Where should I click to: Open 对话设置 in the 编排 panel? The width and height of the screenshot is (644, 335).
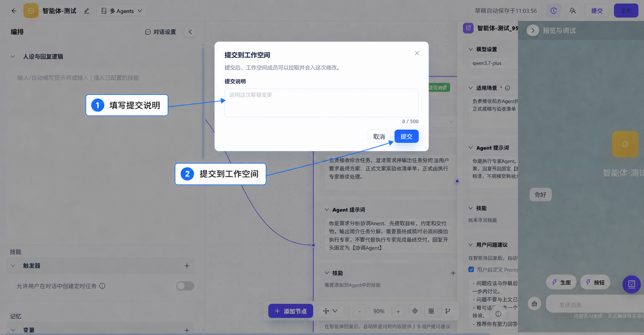click(x=160, y=32)
